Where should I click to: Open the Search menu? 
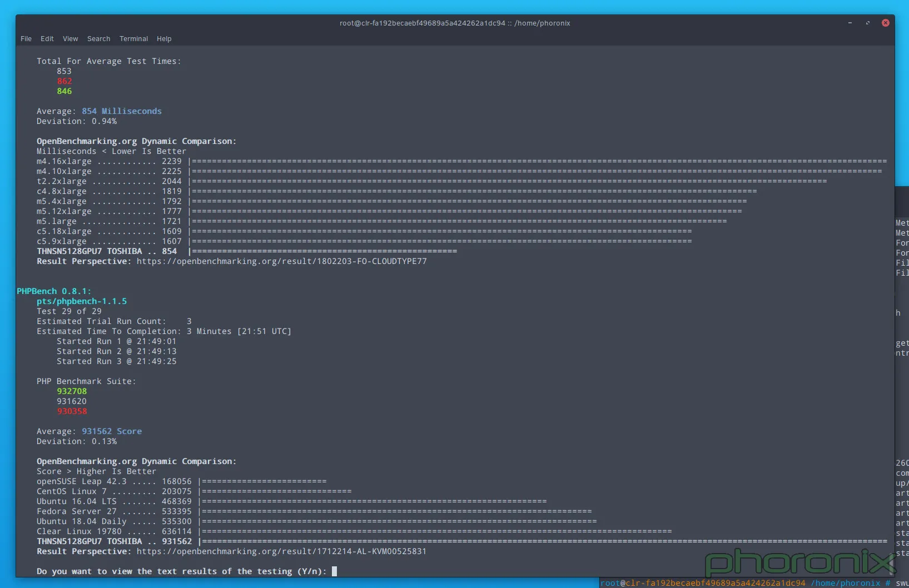point(99,39)
